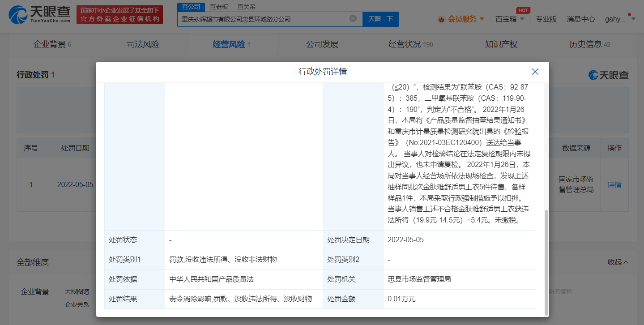Click the official credit agency banner
Screen dimensions: 644x325
click(120, 15)
